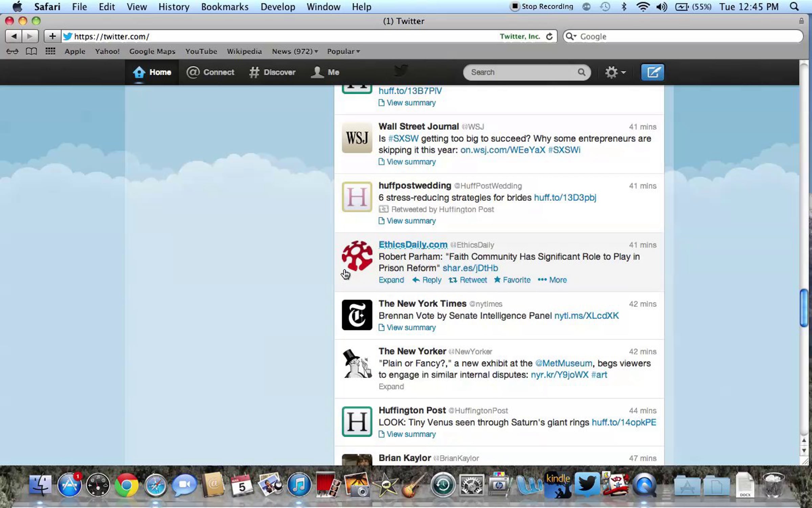Reply to the EthicsDaily.com tweet
Viewport: 812px width, 508px height.
427,280
